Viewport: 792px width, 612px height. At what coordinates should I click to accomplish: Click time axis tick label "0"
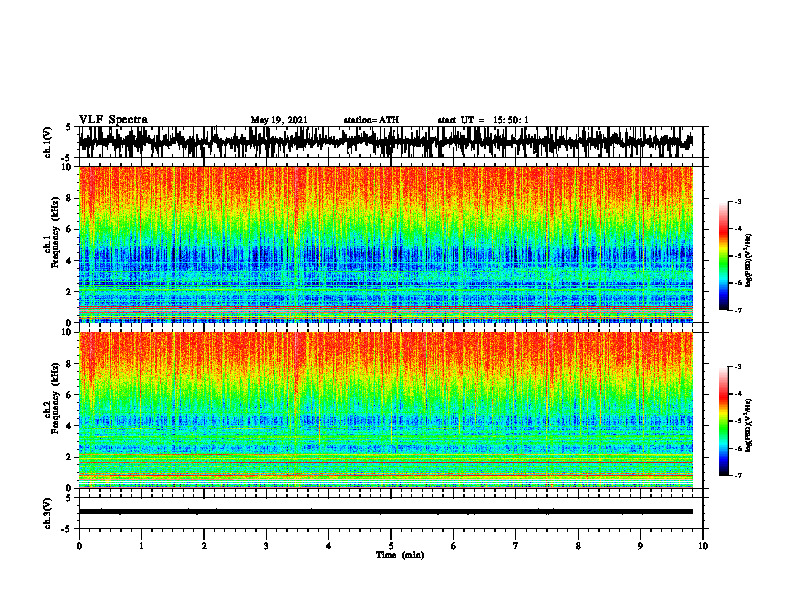(x=79, y=546)
